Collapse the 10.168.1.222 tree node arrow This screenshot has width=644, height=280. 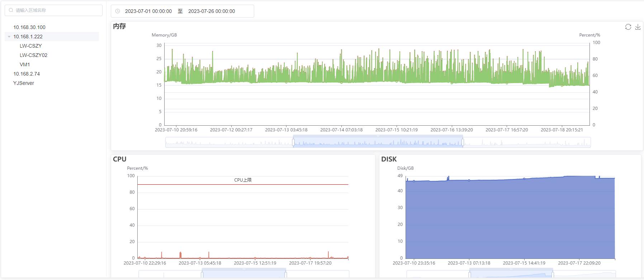(9, 37)
